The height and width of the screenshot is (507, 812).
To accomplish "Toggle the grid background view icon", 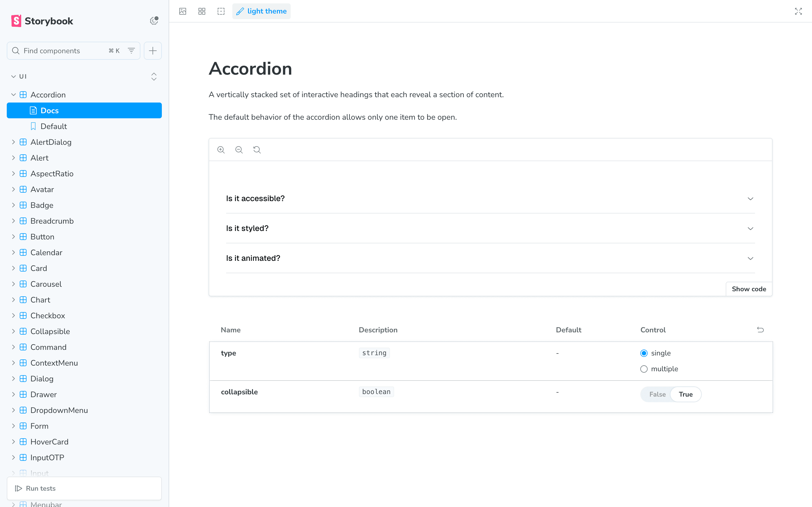I will pyautogui.click(x=202, y=11).
